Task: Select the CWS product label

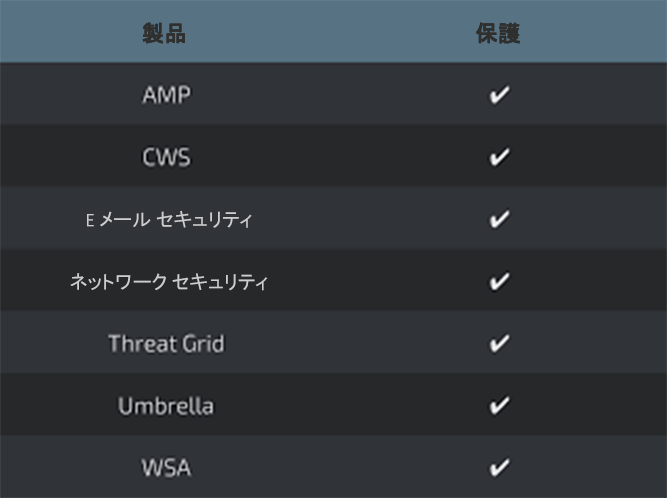Action: (x=166, y=158)
